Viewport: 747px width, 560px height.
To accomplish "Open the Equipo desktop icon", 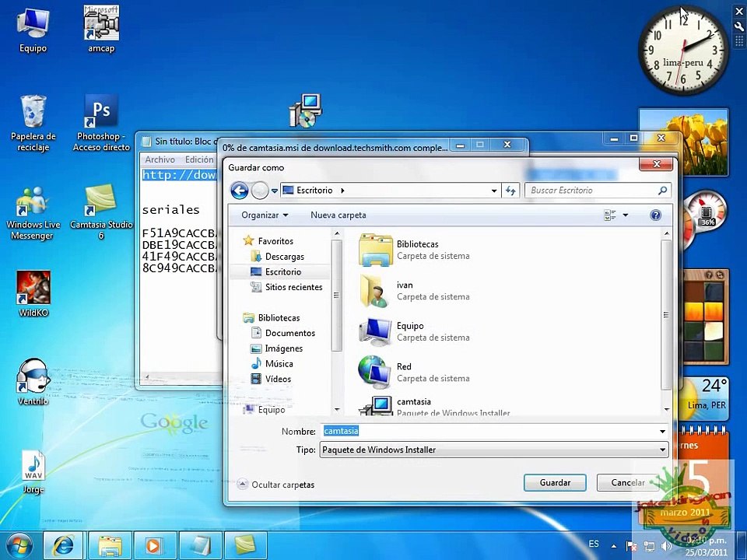I will (x=33, y=30).
